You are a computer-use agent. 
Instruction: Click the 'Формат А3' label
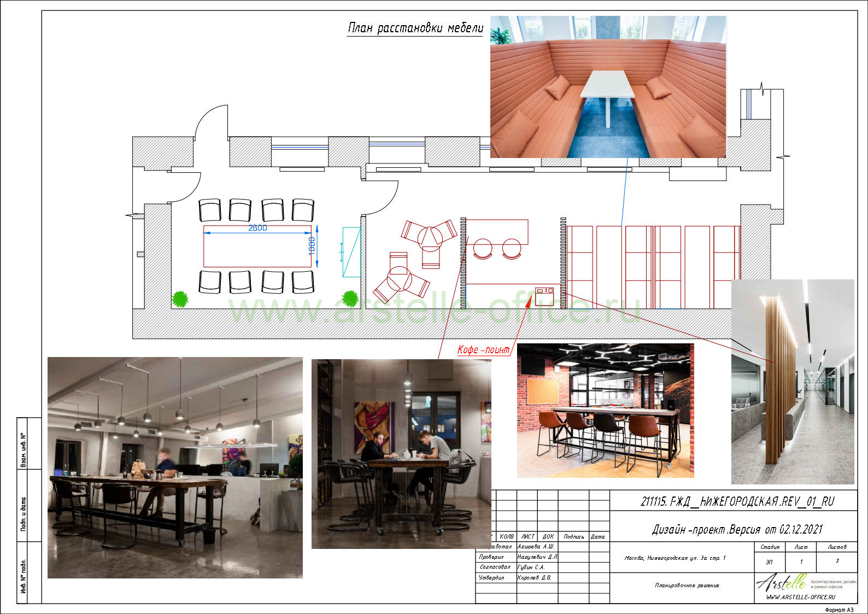point(839,610)
